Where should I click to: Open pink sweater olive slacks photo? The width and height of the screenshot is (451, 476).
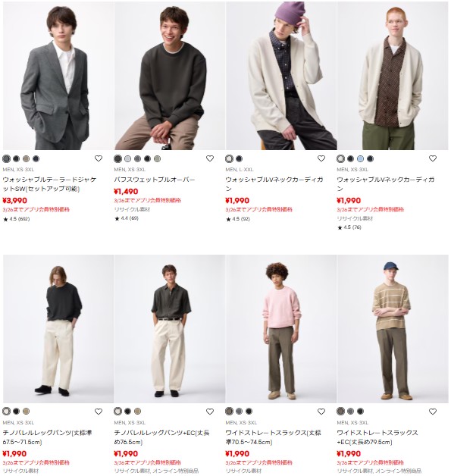click(x=281, y=329)
